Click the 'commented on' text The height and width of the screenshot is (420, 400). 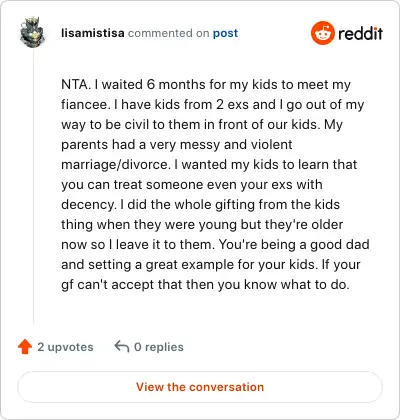coord(168,33)
